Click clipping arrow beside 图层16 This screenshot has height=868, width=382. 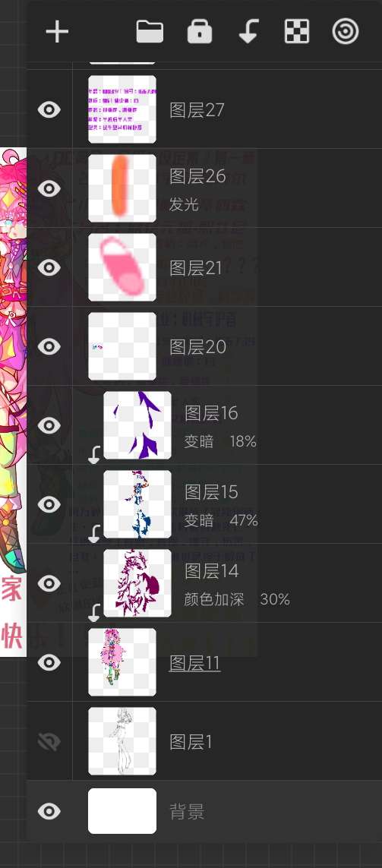(94, 454)
